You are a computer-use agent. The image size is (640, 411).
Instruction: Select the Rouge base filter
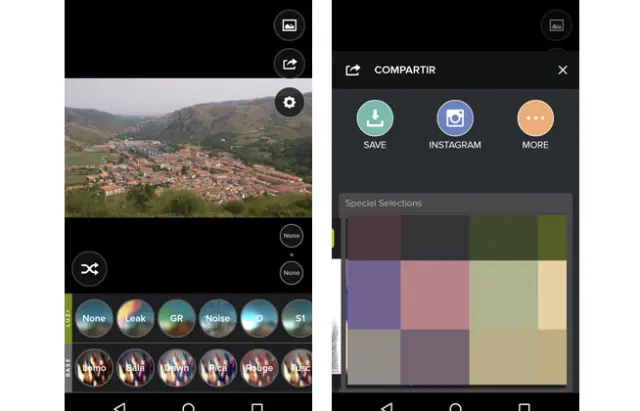coord(259,367)
